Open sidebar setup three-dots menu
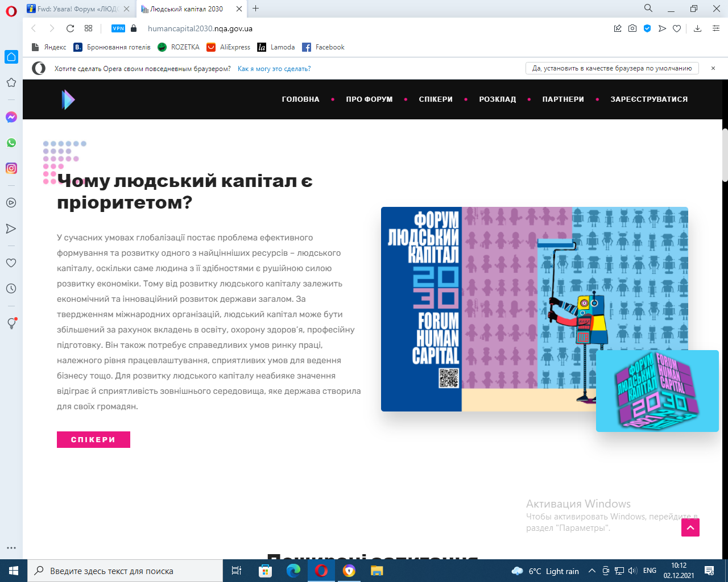 [11, 548]
